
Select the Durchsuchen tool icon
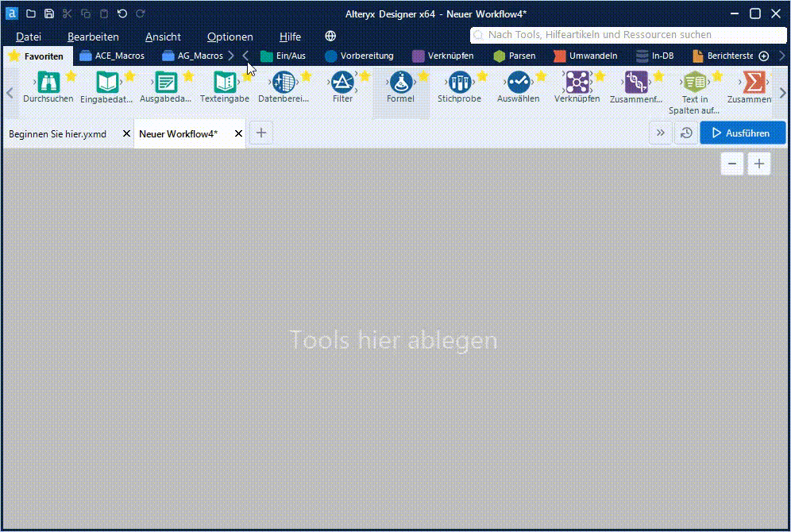(48, 83)
